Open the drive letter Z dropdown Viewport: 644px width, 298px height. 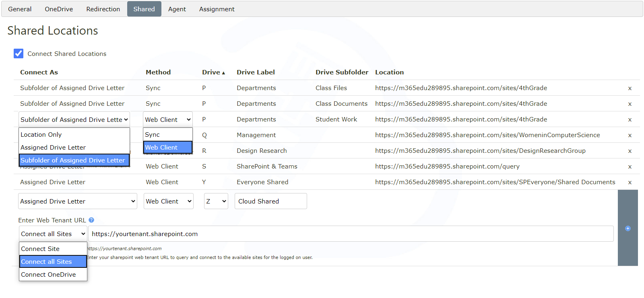click(x=216, y=201)
